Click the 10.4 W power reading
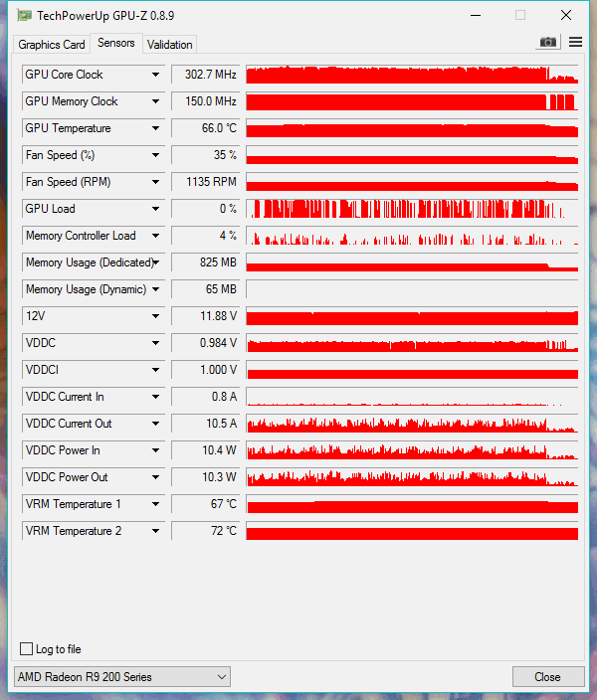Viewport: 597px width, 700px height. [206, 450]
